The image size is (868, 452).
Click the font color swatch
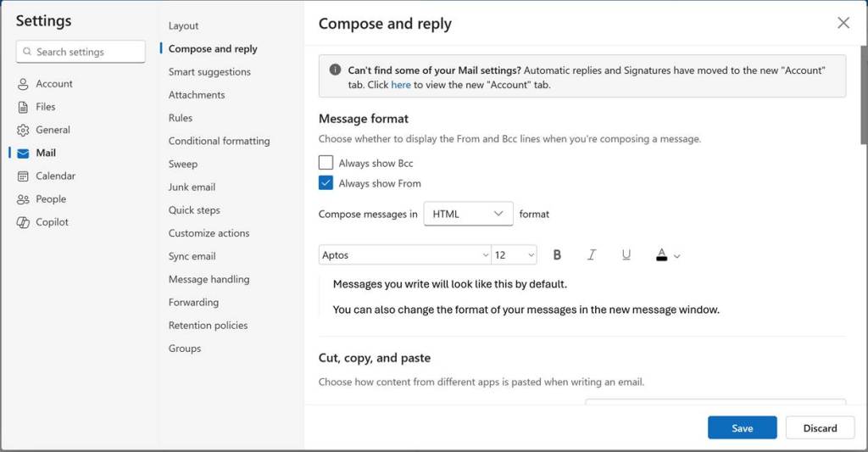pyautogui.click(x=662, y=255)
